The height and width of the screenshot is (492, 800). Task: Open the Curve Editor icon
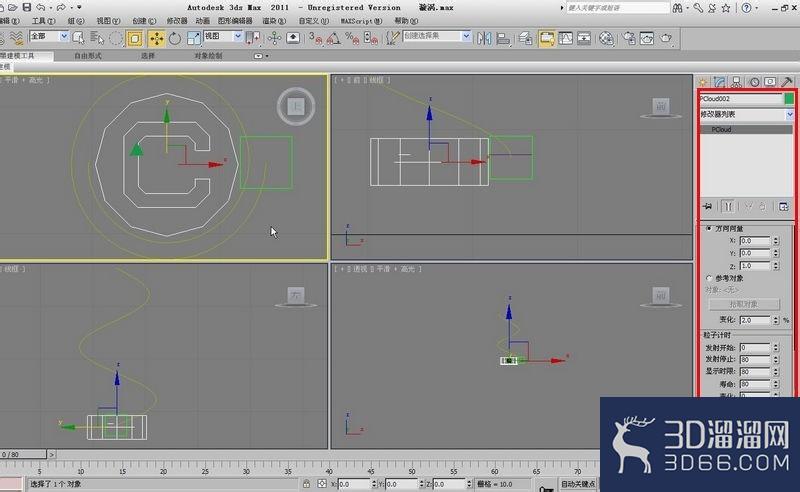pyautogui.click(x=565, y=38)
